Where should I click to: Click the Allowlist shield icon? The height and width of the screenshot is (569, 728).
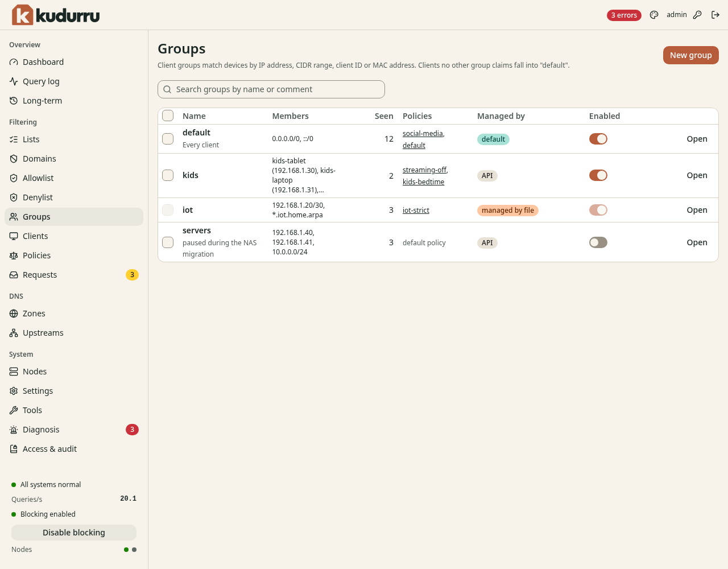tap(14, 178)
